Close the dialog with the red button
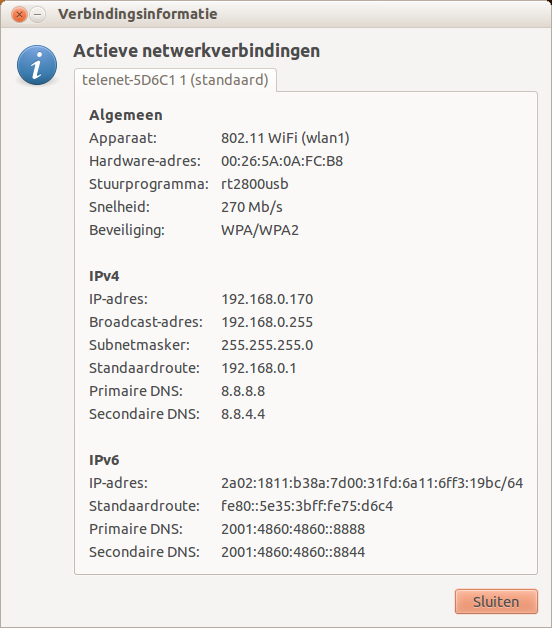 pos(19,14)
